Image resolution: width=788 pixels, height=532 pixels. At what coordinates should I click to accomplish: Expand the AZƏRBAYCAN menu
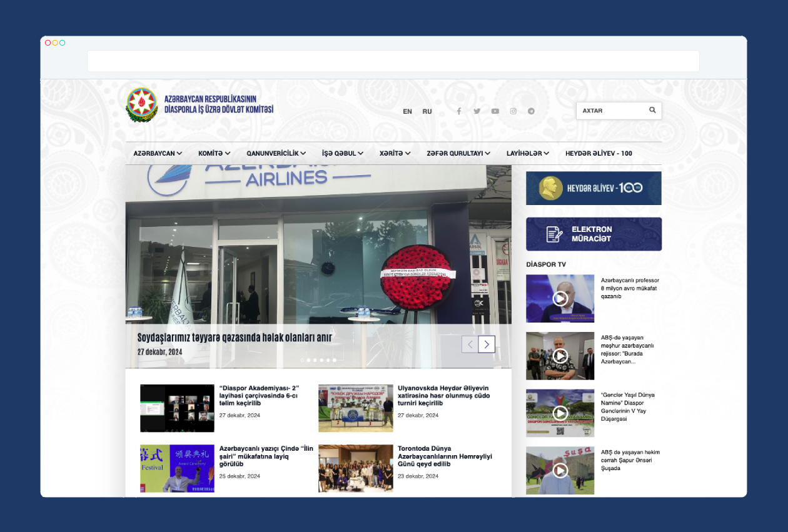tap(158, 153)
